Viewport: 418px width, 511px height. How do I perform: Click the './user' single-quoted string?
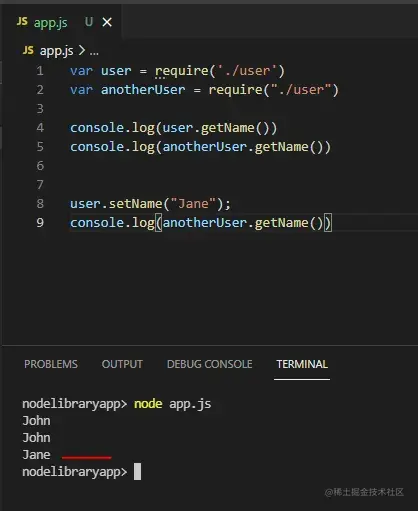click(247, 71)
